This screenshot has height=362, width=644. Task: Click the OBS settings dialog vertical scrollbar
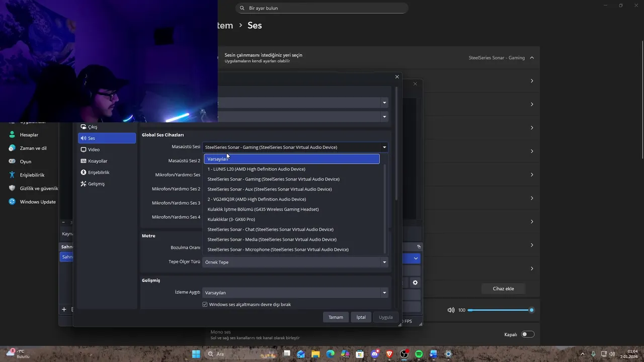click(396, 143)
